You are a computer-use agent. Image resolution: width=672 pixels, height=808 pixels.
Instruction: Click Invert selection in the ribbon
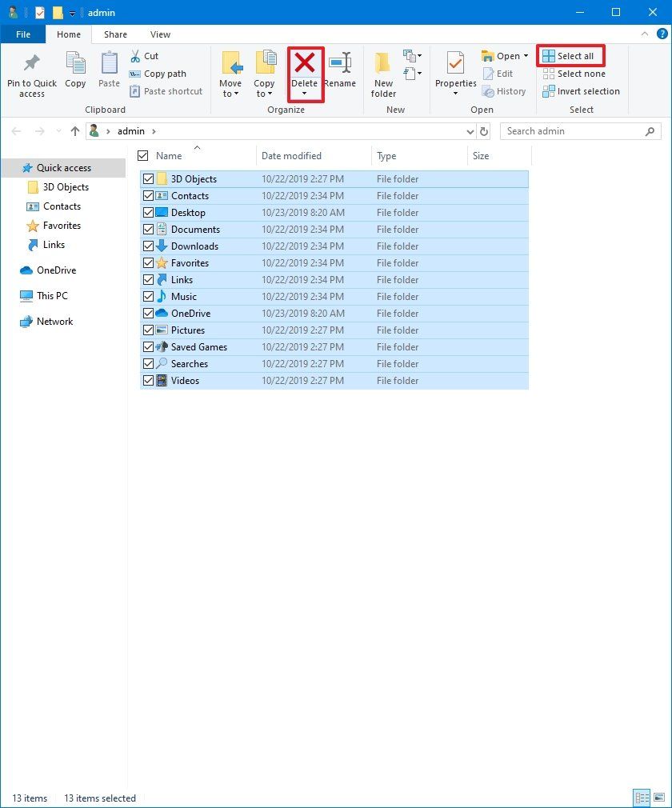coord(581,91)
